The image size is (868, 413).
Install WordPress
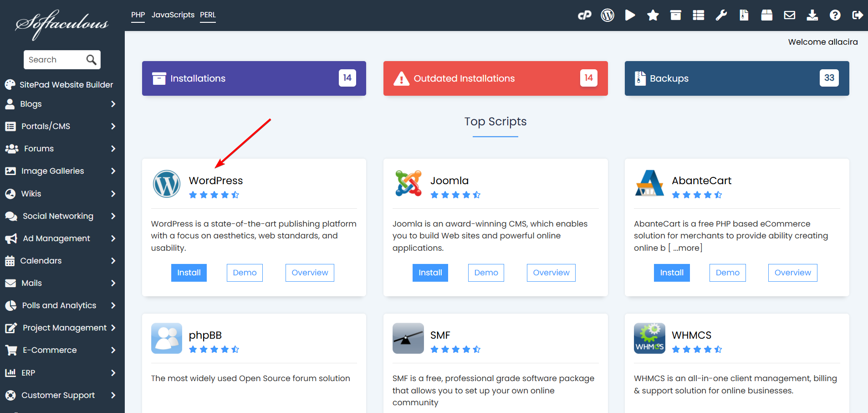189,273
